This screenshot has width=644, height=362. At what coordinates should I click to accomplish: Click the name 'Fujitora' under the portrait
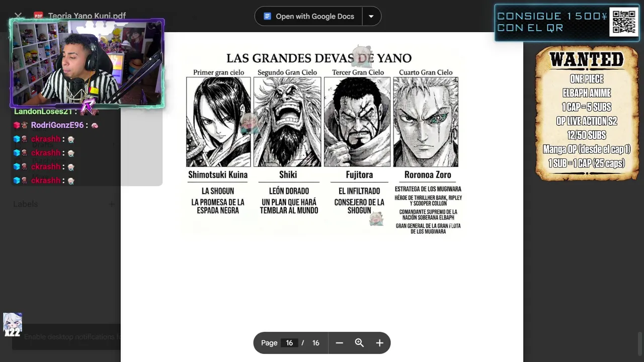click(x=359, y=175)
